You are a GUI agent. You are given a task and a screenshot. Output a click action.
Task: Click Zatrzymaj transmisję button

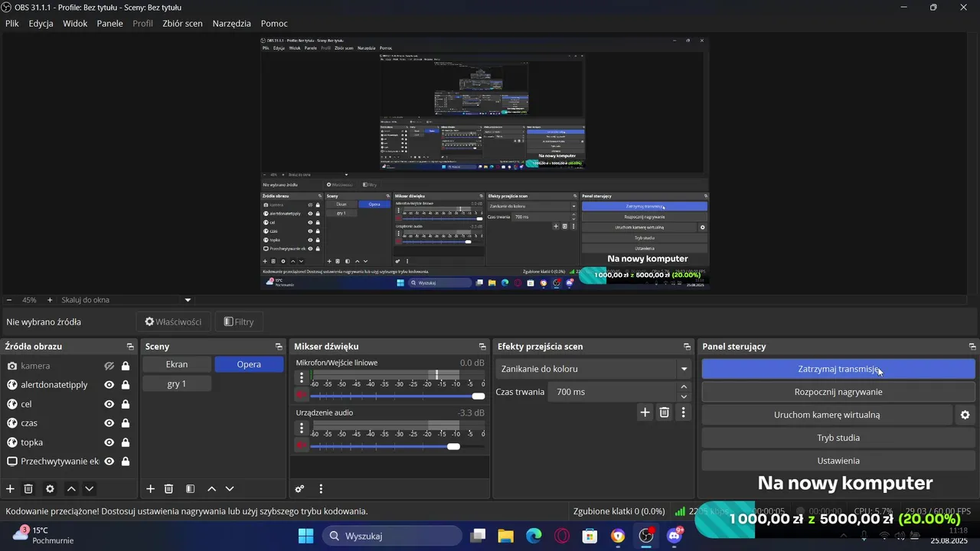tap(838, 369)
